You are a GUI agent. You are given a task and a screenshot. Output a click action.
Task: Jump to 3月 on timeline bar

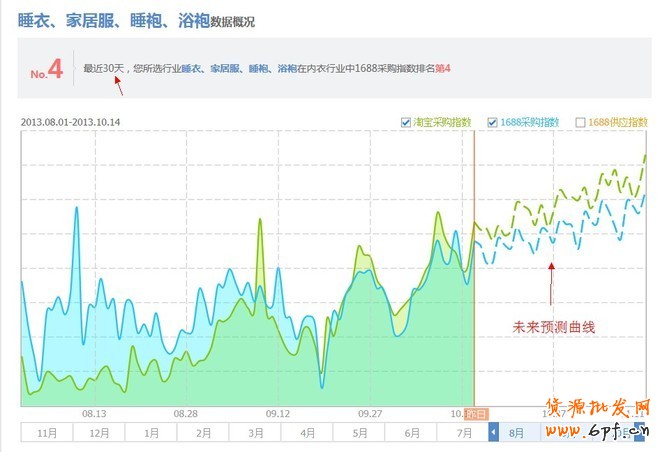(256, 432)
